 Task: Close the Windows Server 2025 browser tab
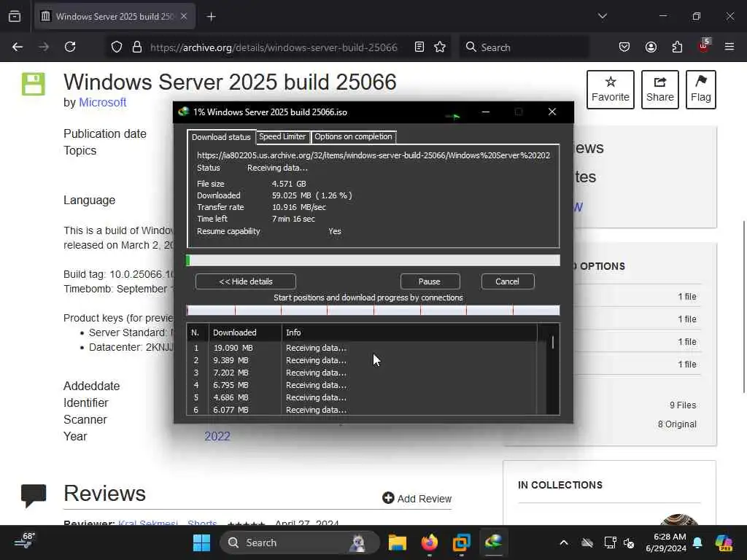tap(184, 16)
